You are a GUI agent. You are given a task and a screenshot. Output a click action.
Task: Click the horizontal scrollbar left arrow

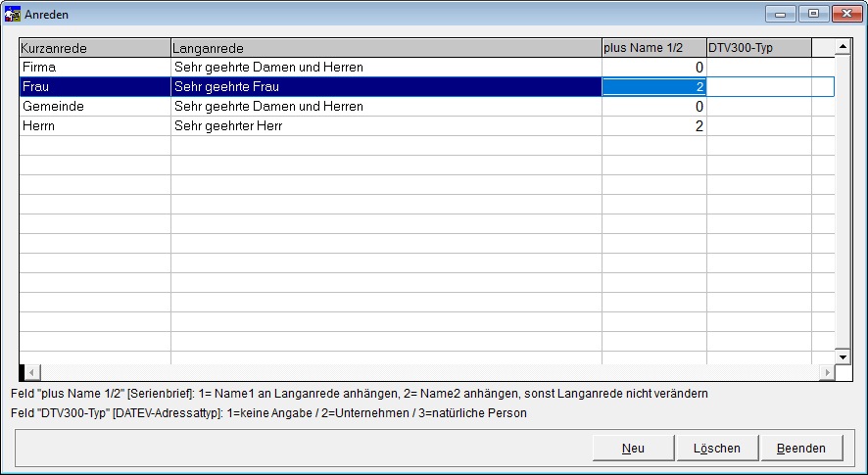[x=32, y=372]
